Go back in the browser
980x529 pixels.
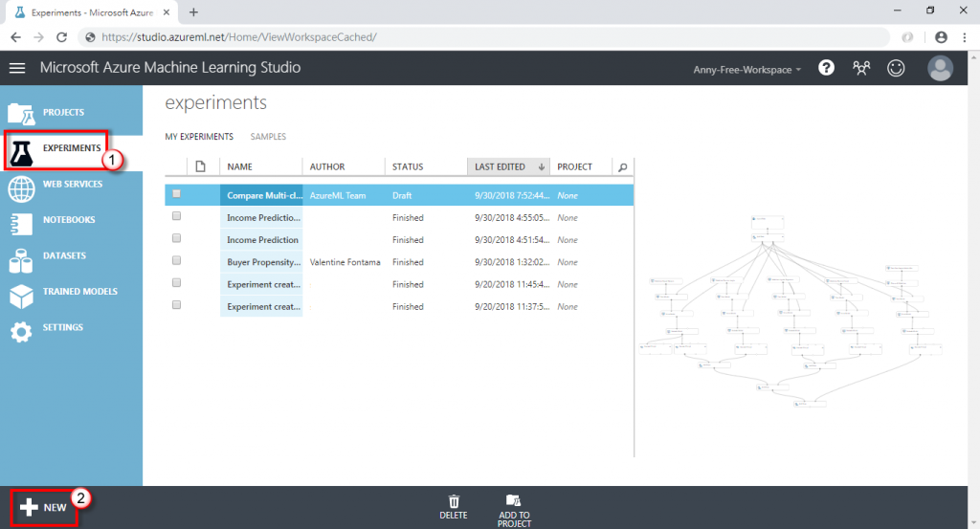(15, 37)
